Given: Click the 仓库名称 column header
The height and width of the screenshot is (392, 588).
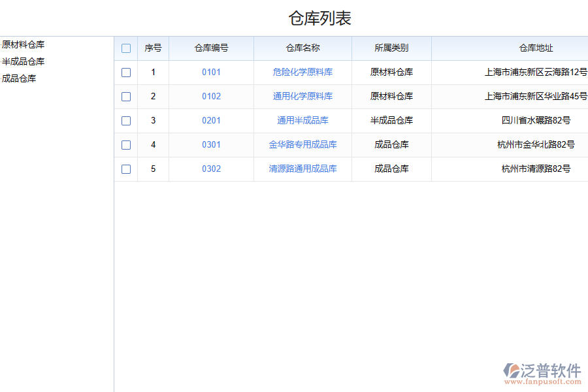Looking at the screenshot, I should [x=302, y=48].
